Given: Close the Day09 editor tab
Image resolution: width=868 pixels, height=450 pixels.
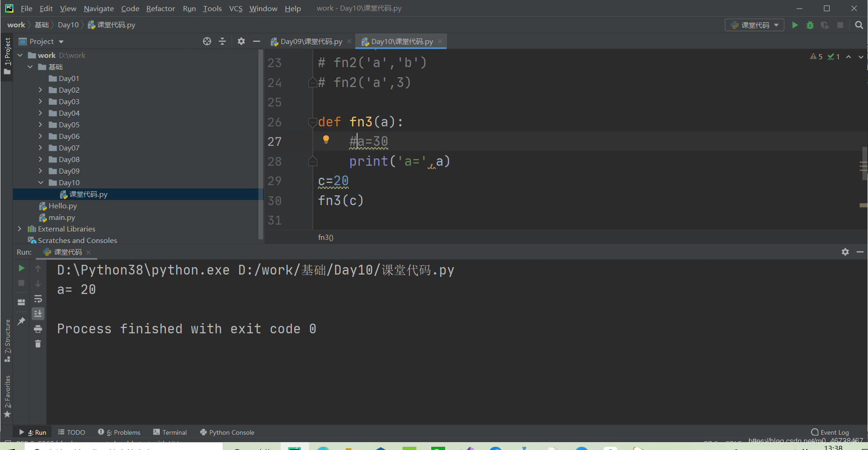Looking at the screenshot, I should tap(349, 41).
